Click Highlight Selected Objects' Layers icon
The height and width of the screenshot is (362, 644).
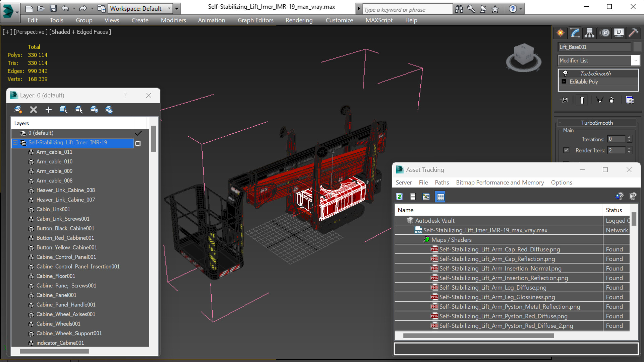[79, 110]
